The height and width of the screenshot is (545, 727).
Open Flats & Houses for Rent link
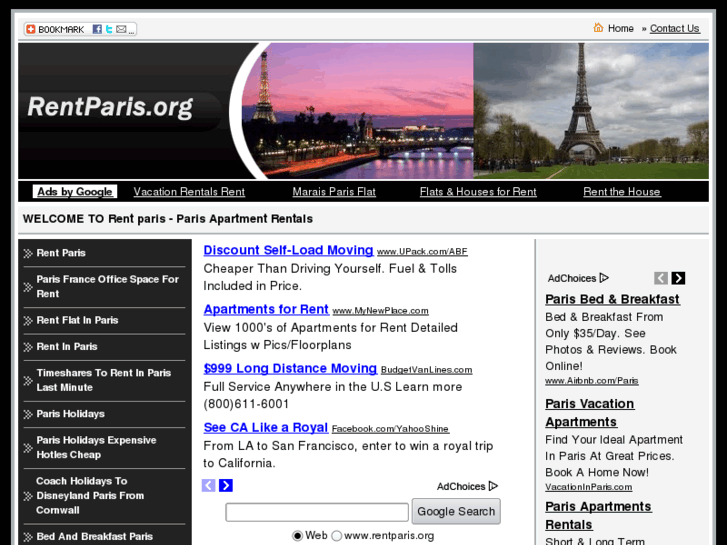point(478,192)
